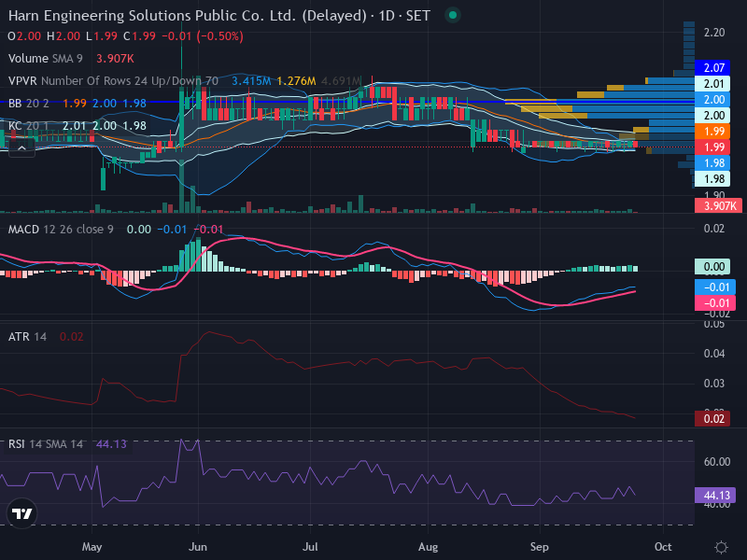Click the green market status dot
Screen dimensions: 747x560
[x=453, y=15]
